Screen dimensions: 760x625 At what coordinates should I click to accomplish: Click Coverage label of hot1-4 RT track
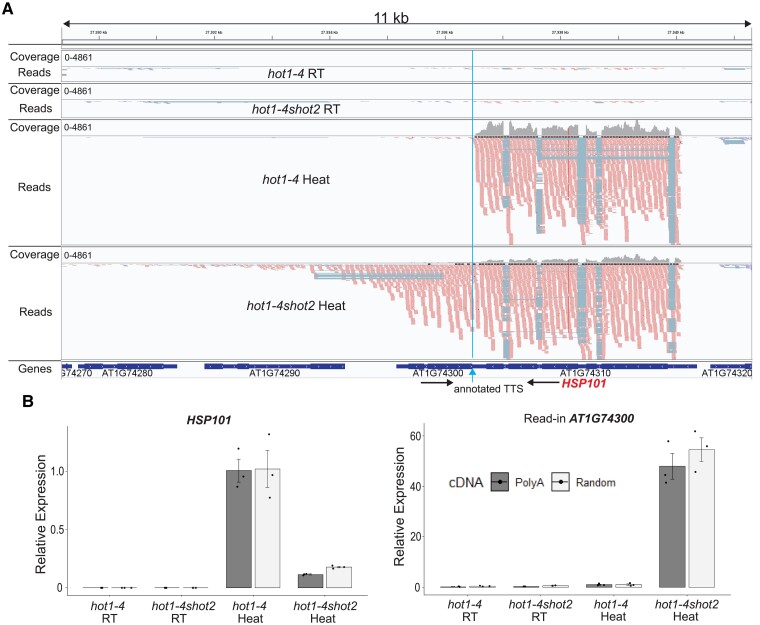pos(34,57)
